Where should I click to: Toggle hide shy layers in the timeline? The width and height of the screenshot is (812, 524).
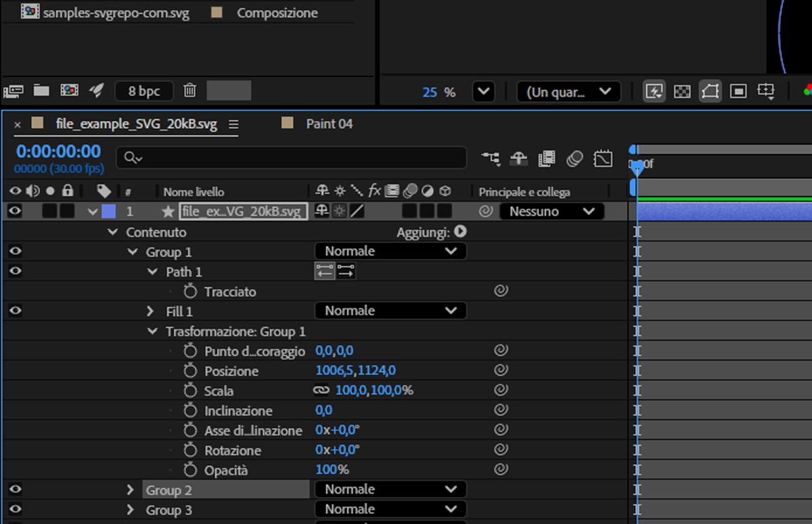[x=518, y=159]
